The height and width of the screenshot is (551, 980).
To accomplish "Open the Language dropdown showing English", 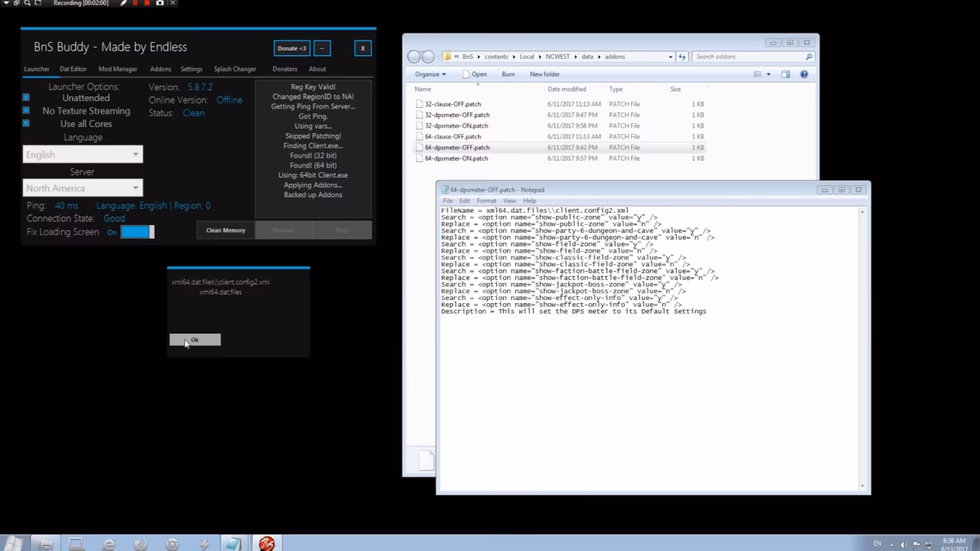I will (83, 155).
